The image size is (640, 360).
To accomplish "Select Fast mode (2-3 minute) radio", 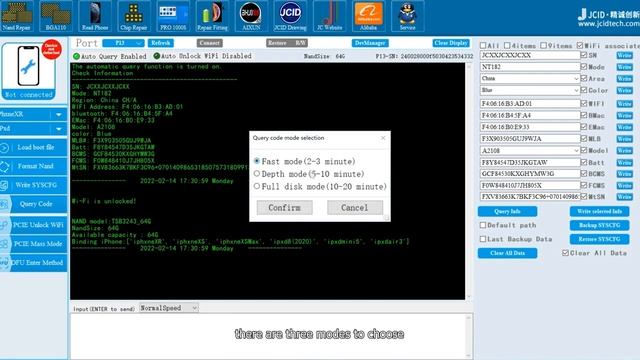I will 257,161.
